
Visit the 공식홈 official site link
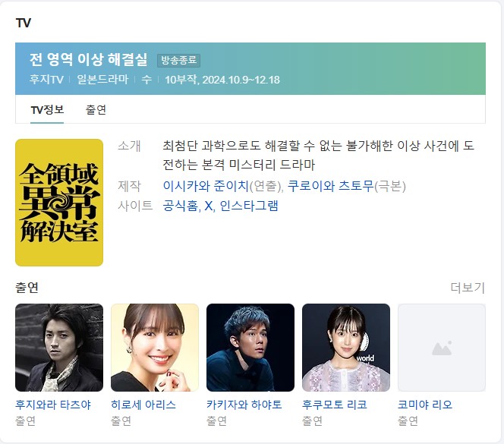coord(181,206)
